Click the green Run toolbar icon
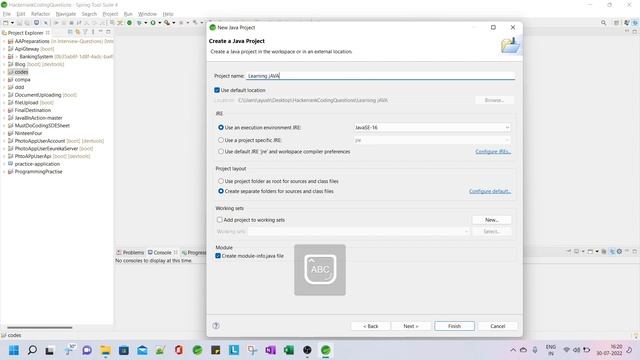This screenshot has width=640, height=360. (153, 23)
